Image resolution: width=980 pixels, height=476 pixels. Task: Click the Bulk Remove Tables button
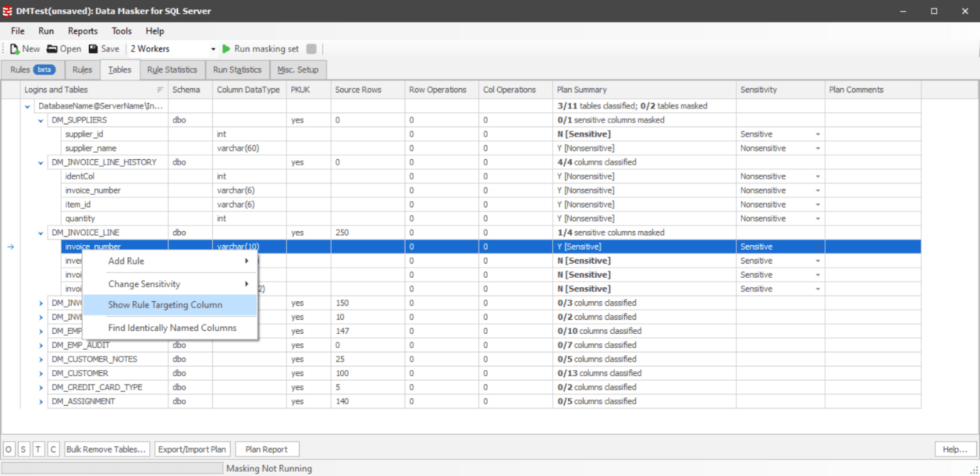[x=107, y=449]
